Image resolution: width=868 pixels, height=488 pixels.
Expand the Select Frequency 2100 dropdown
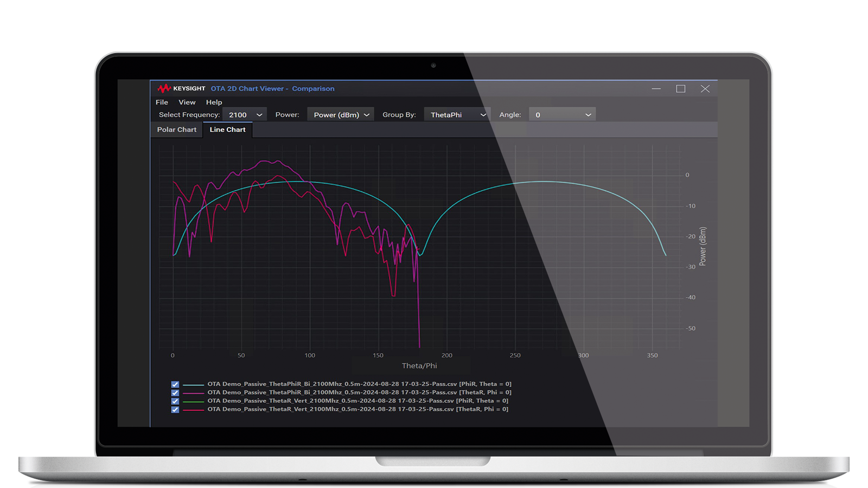tap(245, 114)
